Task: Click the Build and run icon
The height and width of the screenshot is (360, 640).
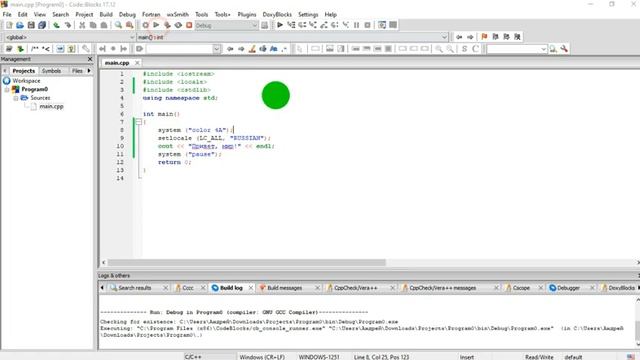Action: pos(167,25)
